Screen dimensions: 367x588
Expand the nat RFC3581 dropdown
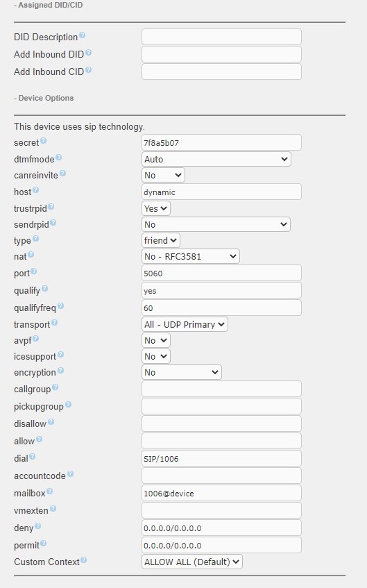coord(190,256)
